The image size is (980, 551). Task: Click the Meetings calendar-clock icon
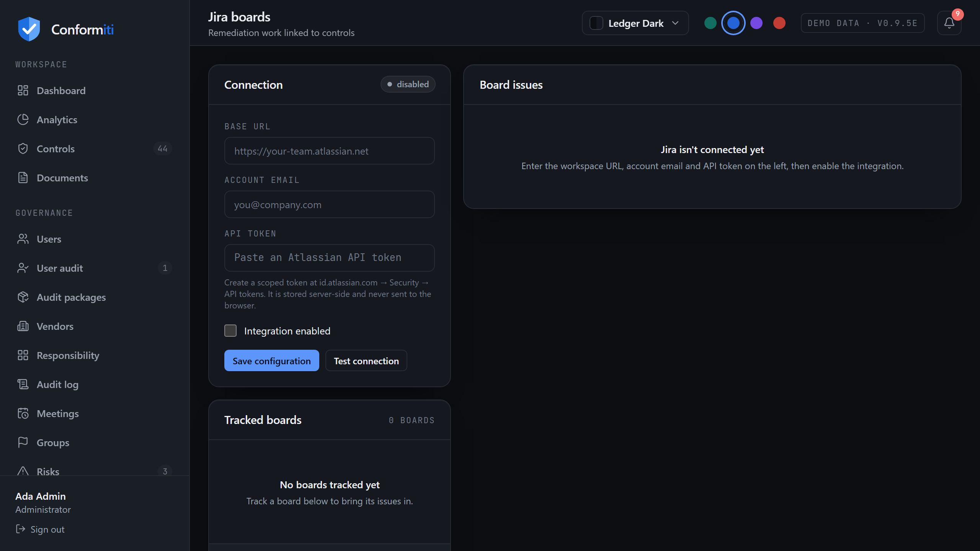click(23, 413)
